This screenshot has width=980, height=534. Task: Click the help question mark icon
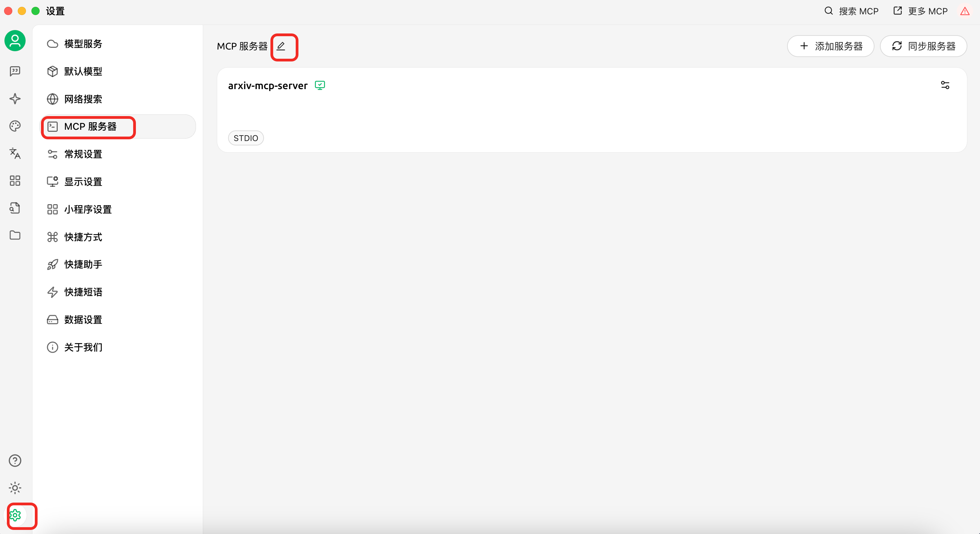(x=15, y=461)
